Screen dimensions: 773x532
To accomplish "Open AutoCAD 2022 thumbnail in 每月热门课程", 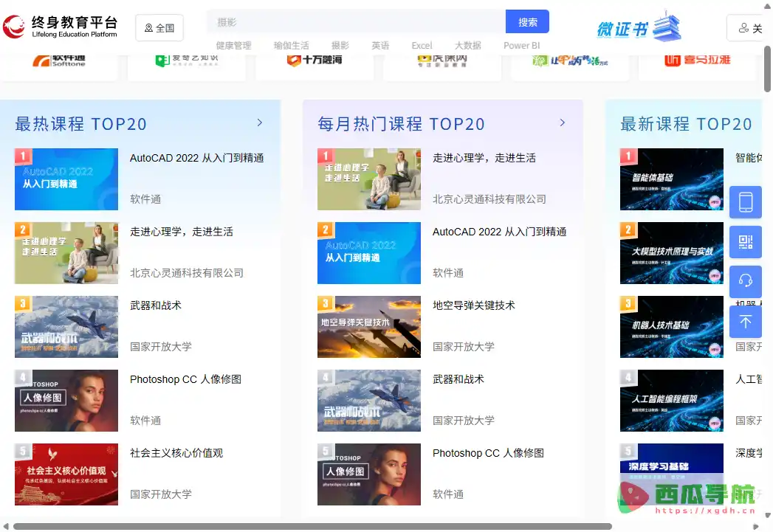I will pyautogui.click(x=369, y=253).
